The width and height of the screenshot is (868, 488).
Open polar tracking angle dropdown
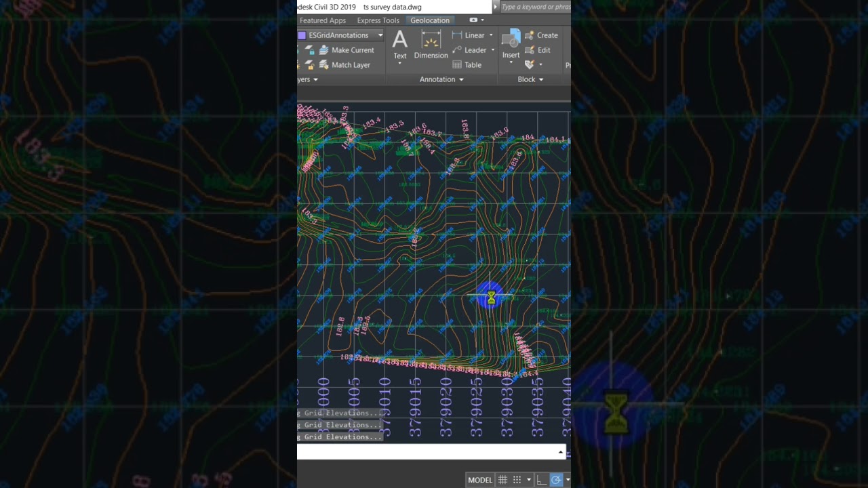coord(568,480)
